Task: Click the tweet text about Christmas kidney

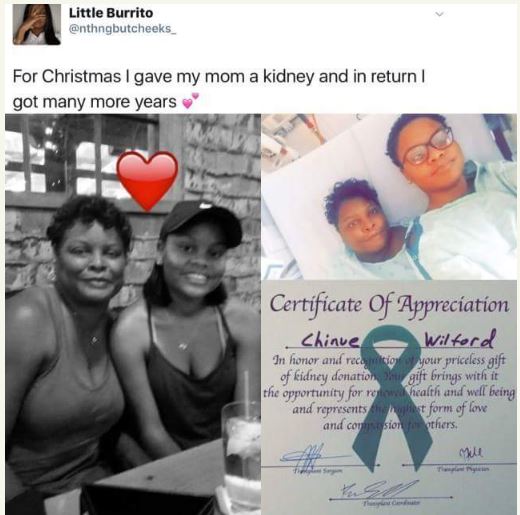Action: tap(219, 89)
